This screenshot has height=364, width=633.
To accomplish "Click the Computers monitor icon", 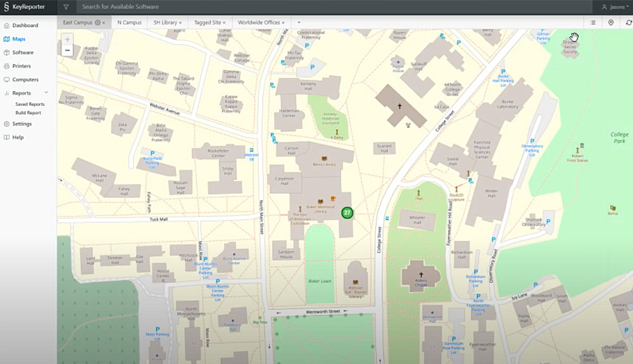I will (x=6, y=80).
